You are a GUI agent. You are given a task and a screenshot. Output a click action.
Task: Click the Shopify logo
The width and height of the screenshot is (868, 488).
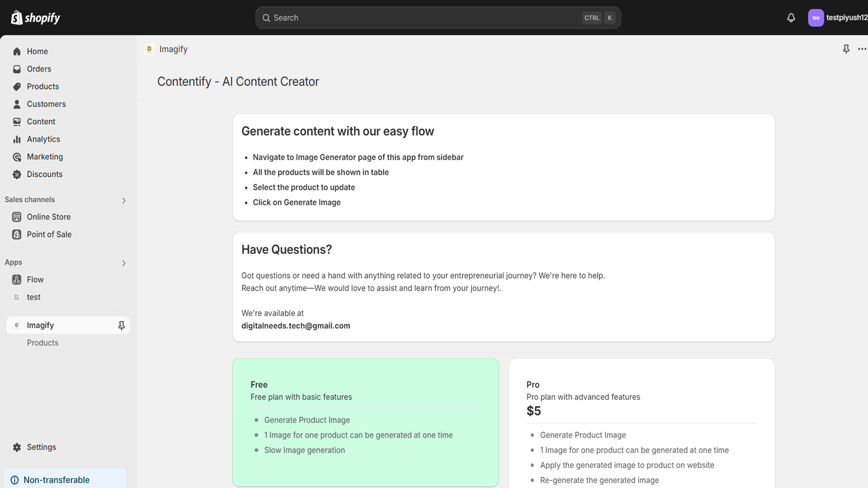pyautogui.click(x=35, y=17)
